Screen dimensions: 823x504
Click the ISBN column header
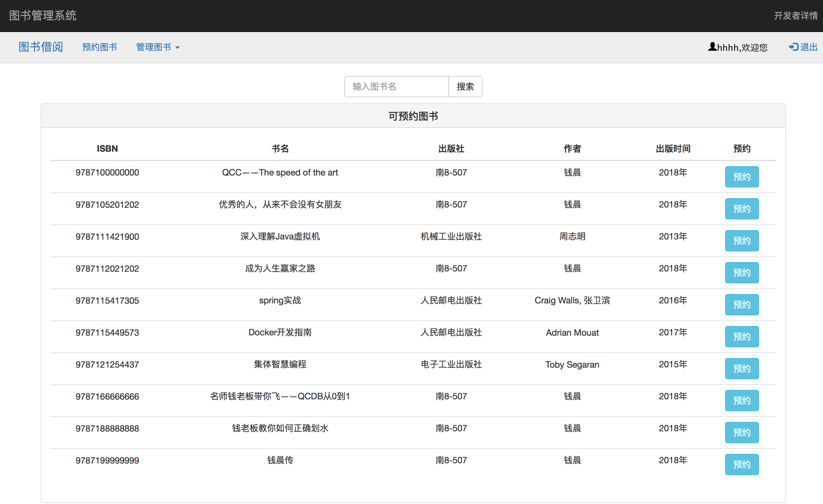pyautogui.click(x=107, y=149)
